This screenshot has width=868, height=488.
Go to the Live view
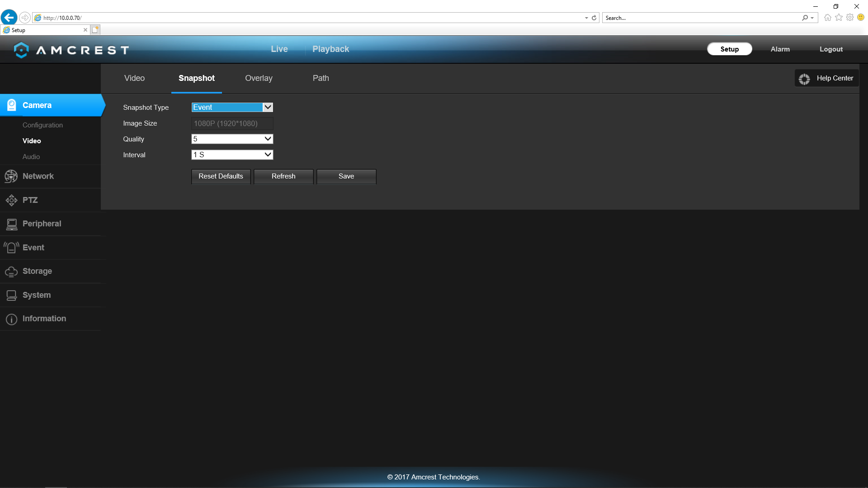[279, 49]
